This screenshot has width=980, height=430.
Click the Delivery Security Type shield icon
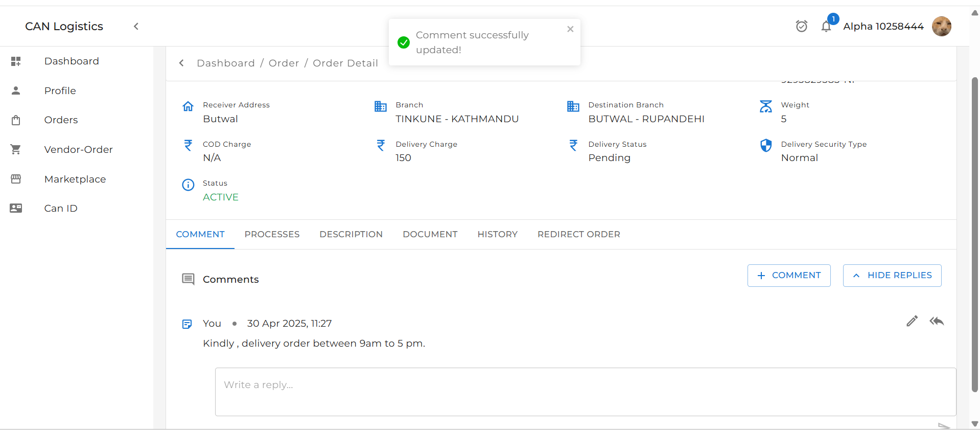766,146
